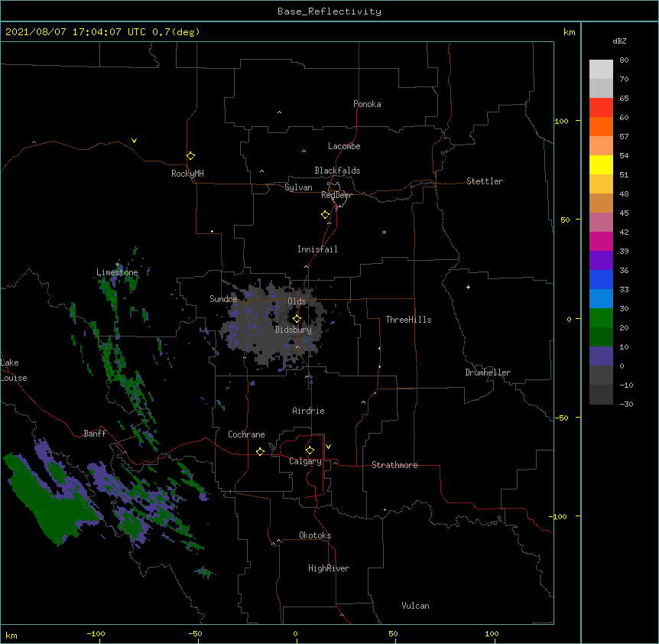659x644 pixels.
Task: Click the Limestone label
Action: pyautogui.click(x=117, y=272)
